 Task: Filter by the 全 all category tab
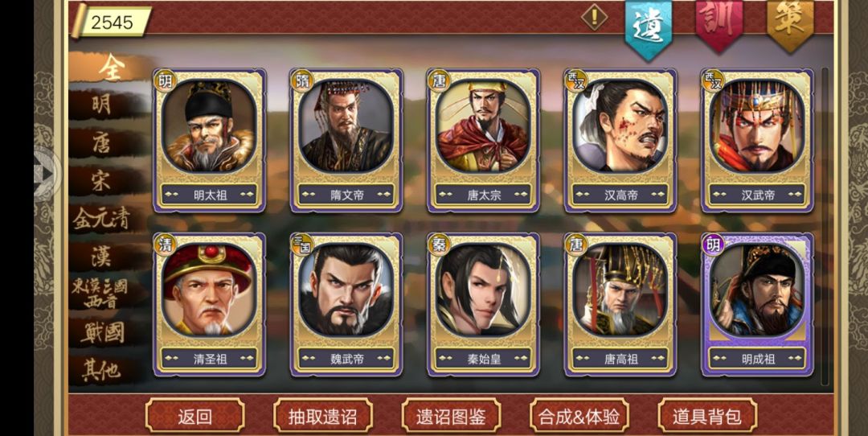coord(111,68)
